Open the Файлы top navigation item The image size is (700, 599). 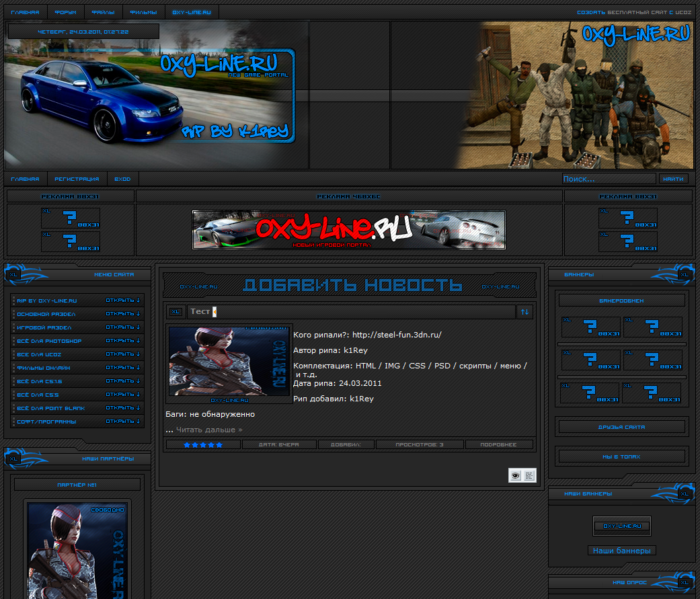tap(103, 13)
